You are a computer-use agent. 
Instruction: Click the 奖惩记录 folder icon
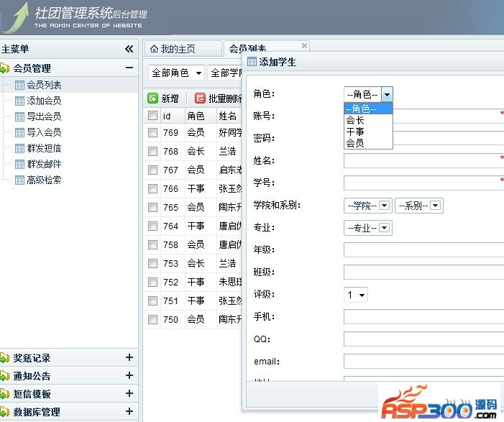[4, 358]
